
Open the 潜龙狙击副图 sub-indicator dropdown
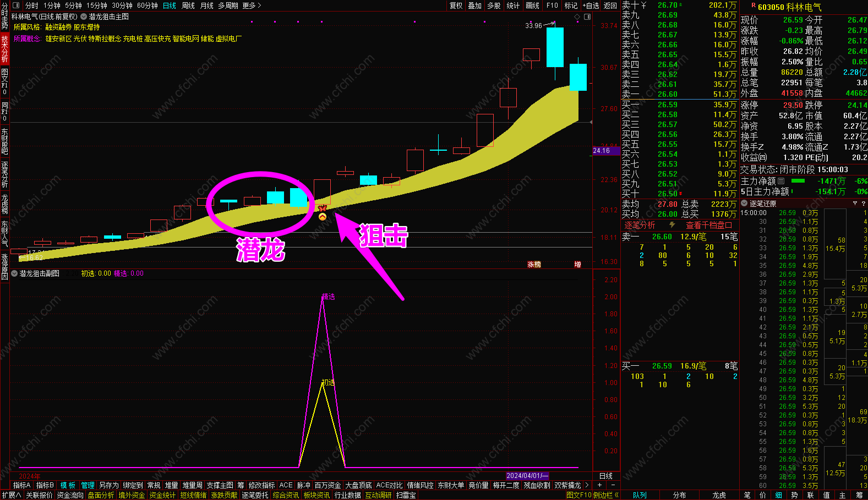(14, 273)
